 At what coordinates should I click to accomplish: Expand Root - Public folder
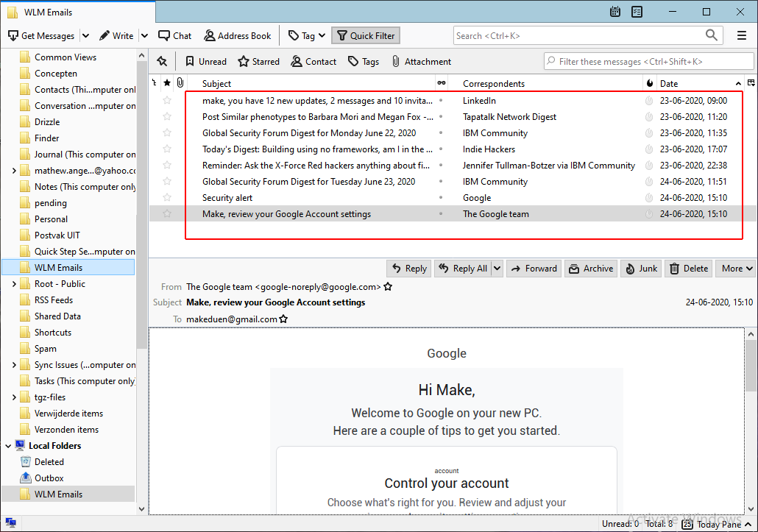point(14,283)
